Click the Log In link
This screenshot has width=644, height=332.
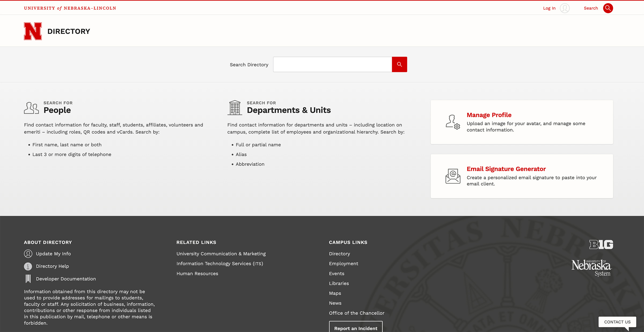549,8
